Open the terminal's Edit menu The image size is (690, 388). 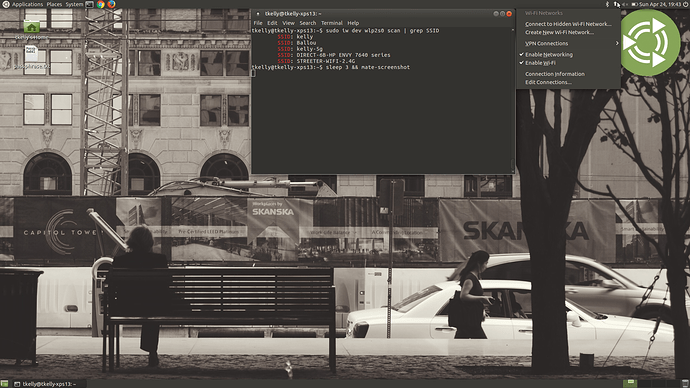point(272,23)
